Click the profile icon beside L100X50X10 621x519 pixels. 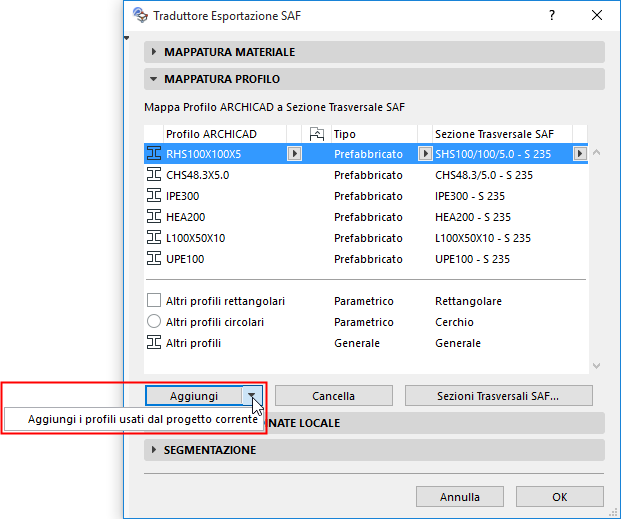click(154, 238)
